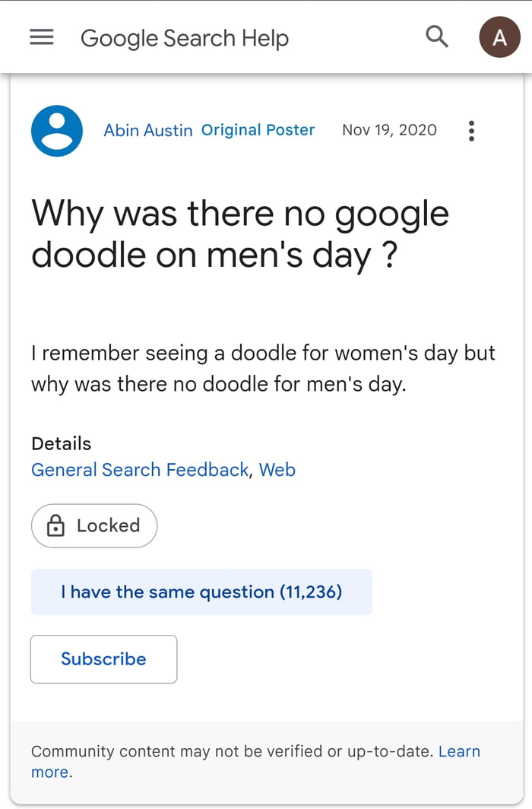
Task: Click the padlock icon inside the Locked chip
Action: tap(57, 525)
